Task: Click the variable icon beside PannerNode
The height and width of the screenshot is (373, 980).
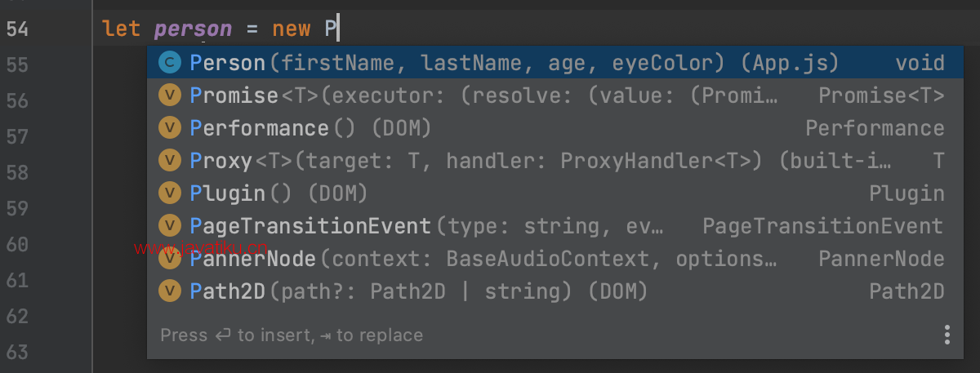Action: [x=169, y=259]
